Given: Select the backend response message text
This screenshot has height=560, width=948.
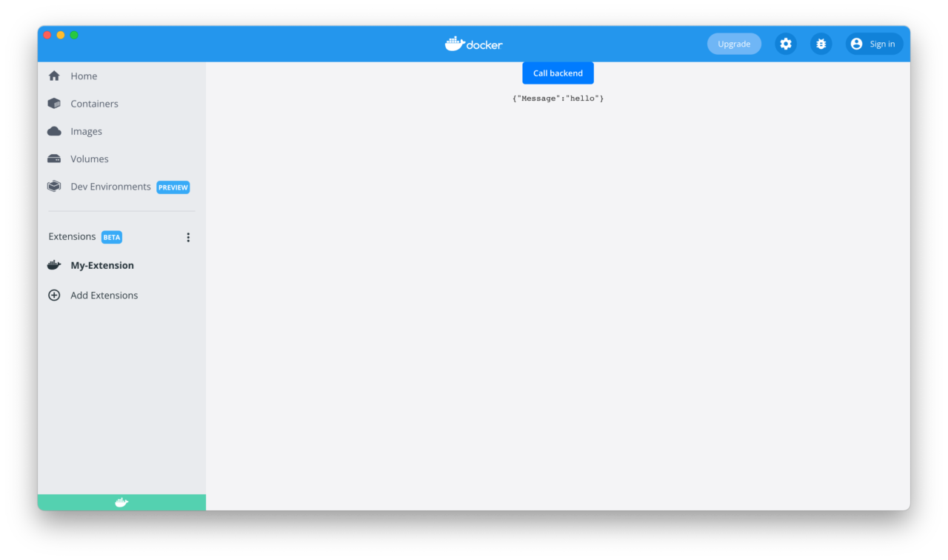Looking at the screenshot, I should point(558,98).
